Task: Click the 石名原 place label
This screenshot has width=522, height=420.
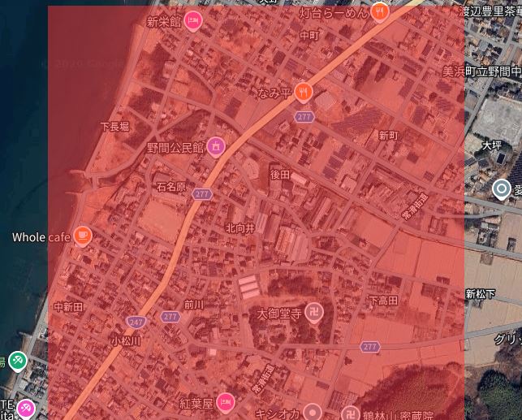Action: pos(171,187)
